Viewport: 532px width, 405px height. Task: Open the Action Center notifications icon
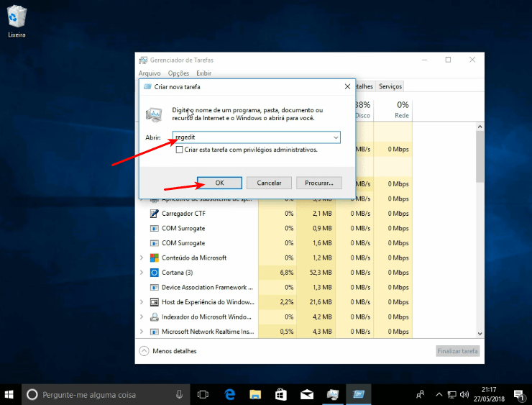(x=519, y=394)
